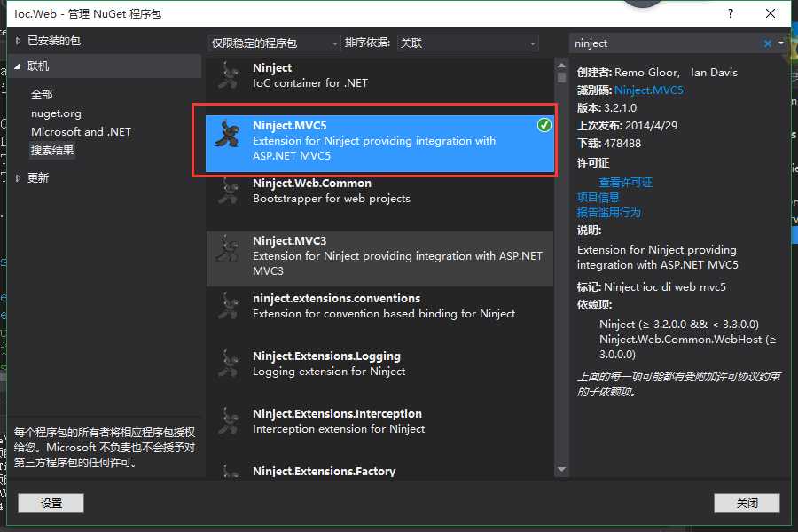This screenshot has width=798, height=532.
Task: Expand the 已安装的包 section
Action: (18, 41)
